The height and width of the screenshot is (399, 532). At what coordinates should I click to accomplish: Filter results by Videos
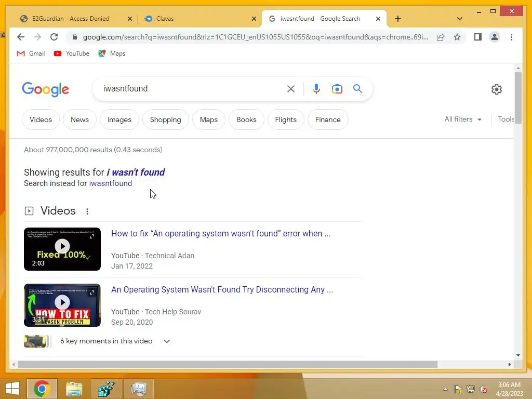point(41,119)
